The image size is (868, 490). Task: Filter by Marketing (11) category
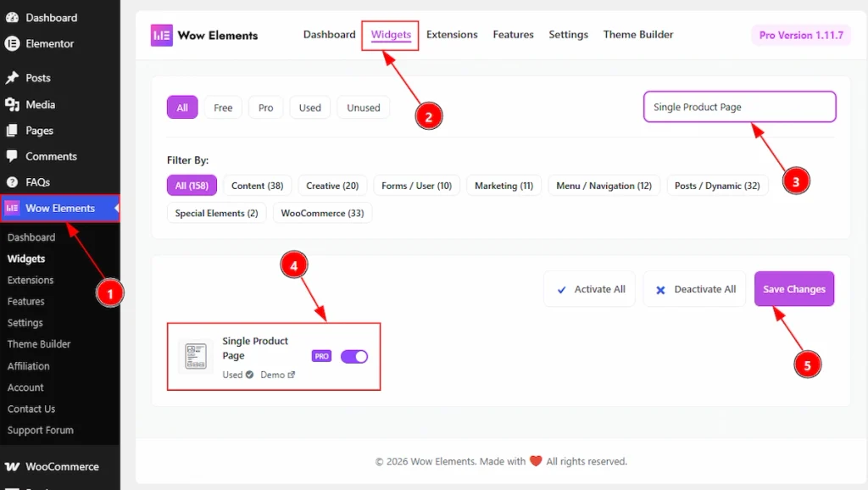point(504,186)
